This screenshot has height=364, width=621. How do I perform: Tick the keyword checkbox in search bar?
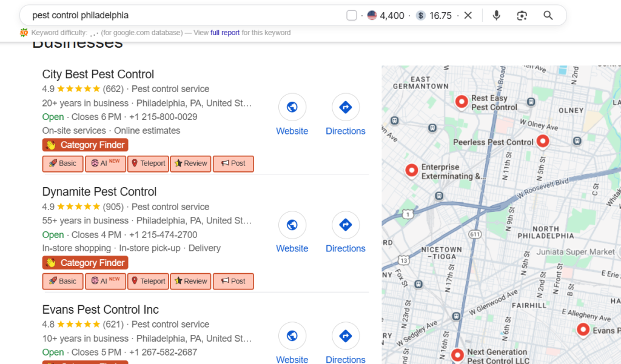[351, 15]
